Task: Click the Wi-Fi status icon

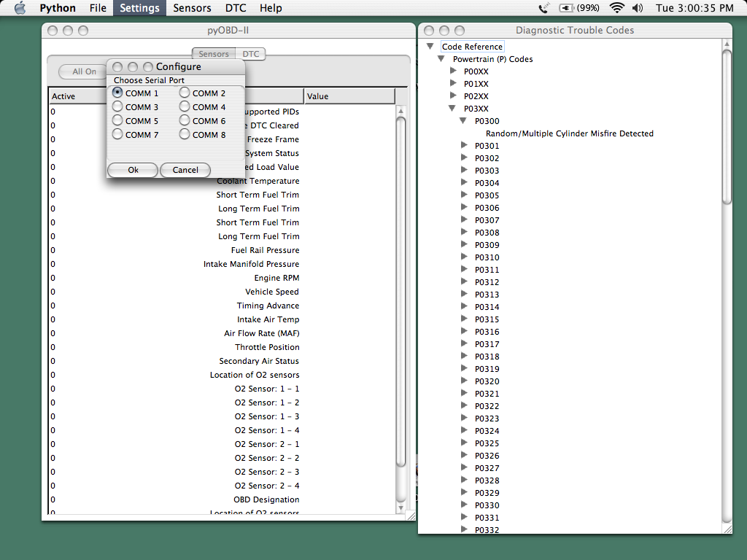Action: pyautogui.click(x=617, y=8)
